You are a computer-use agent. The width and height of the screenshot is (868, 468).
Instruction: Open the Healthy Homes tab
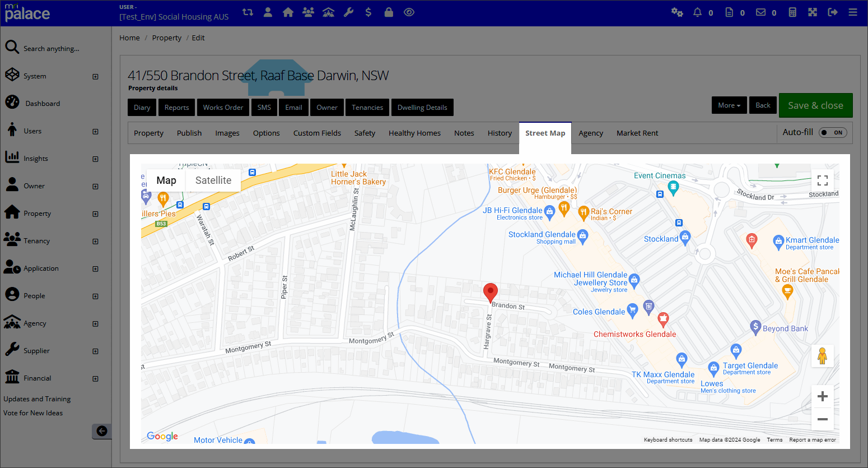point(414,133)
